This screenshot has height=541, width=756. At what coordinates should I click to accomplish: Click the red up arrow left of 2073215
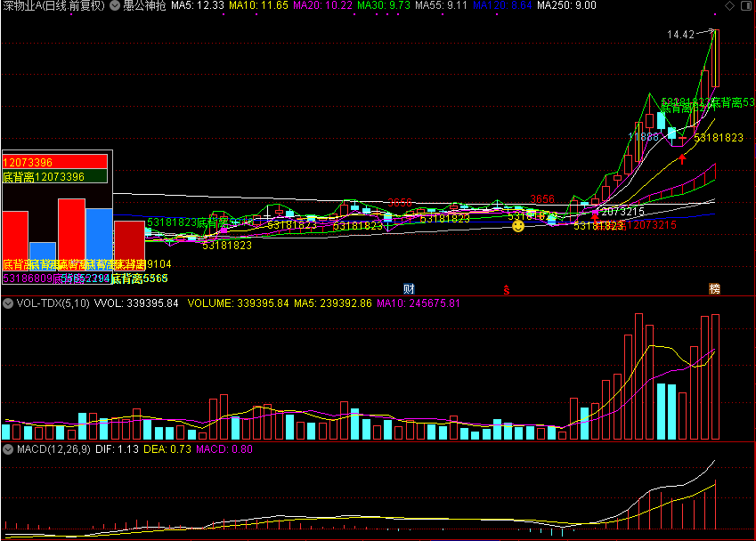tap(595, 217)
